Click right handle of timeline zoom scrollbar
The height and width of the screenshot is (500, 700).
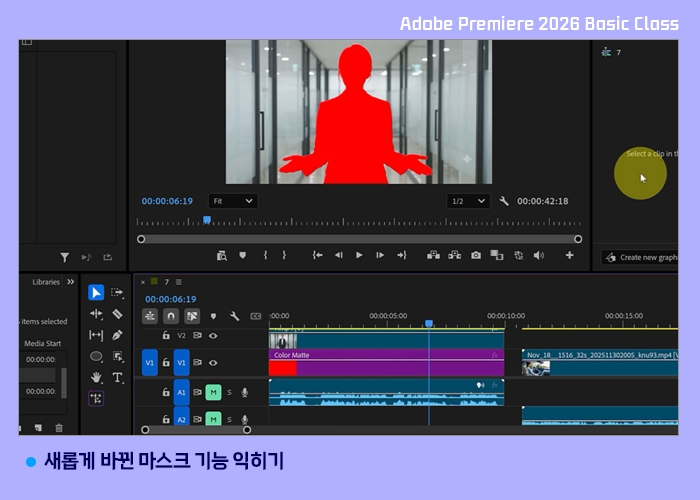click(x=247, y=429)
